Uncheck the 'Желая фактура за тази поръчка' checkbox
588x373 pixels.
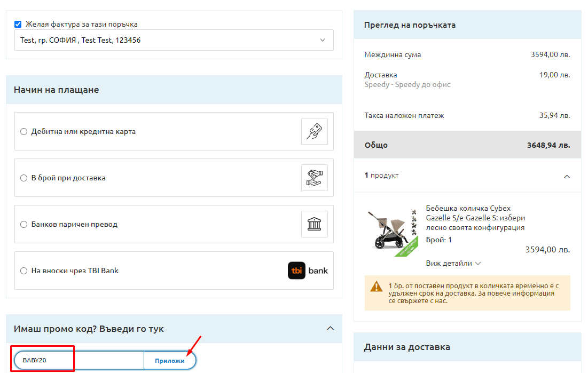pos(18,24)
